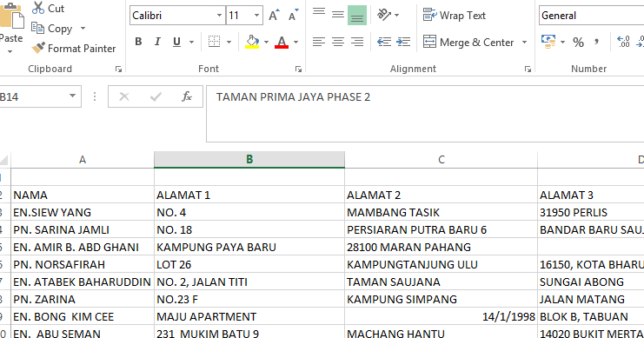Viewport: 644px width, 338px height.
Task: Apply Accounting Number Format icon
Action: 548,42
